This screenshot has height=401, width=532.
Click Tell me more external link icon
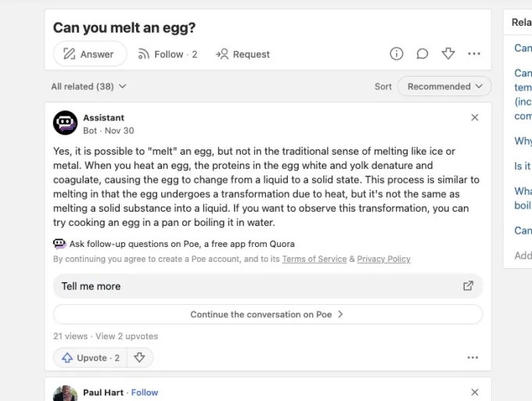469,286
